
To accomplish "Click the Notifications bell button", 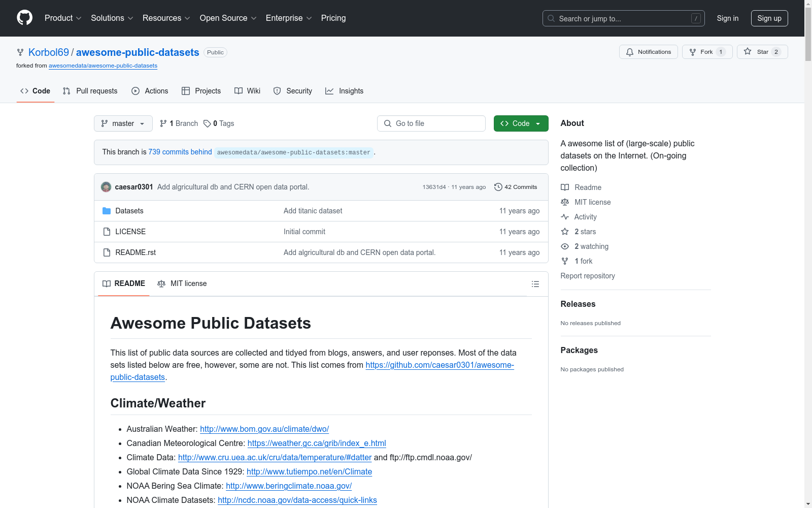I will tap(648, 52).
